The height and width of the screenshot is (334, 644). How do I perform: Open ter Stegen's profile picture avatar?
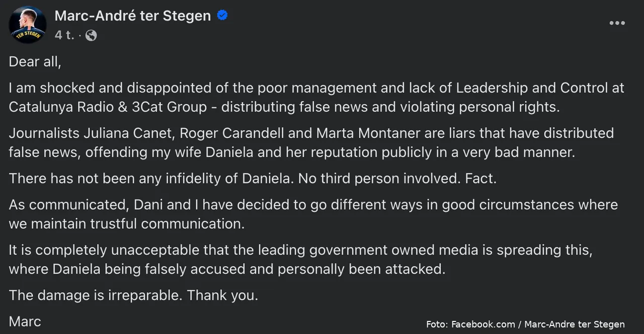click(x=28, y=25)
